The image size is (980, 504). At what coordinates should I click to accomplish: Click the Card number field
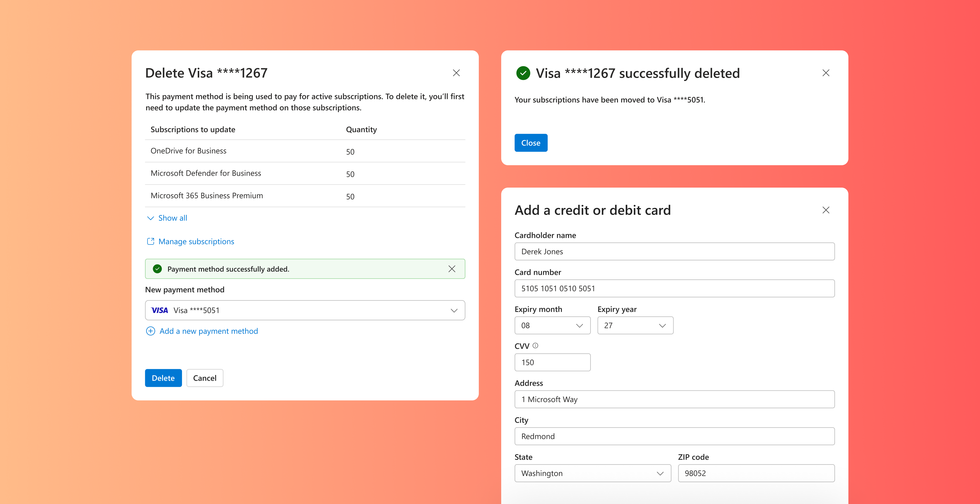point(675,288)
